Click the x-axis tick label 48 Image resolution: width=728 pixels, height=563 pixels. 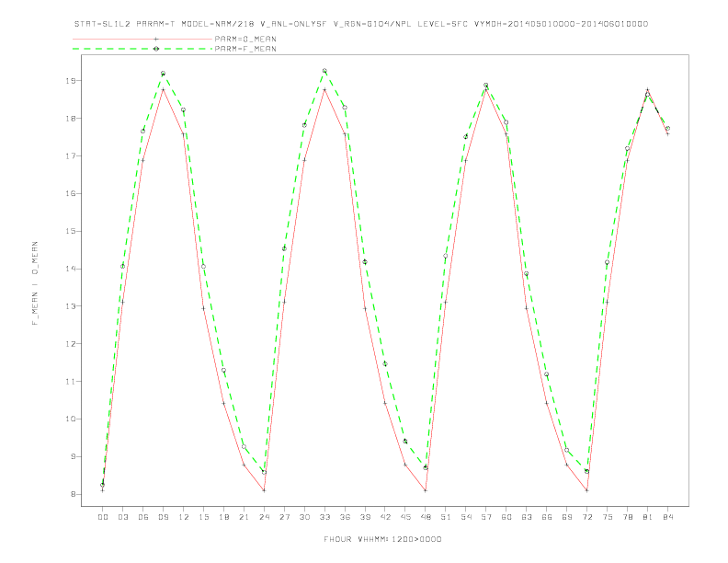[426, 517]
